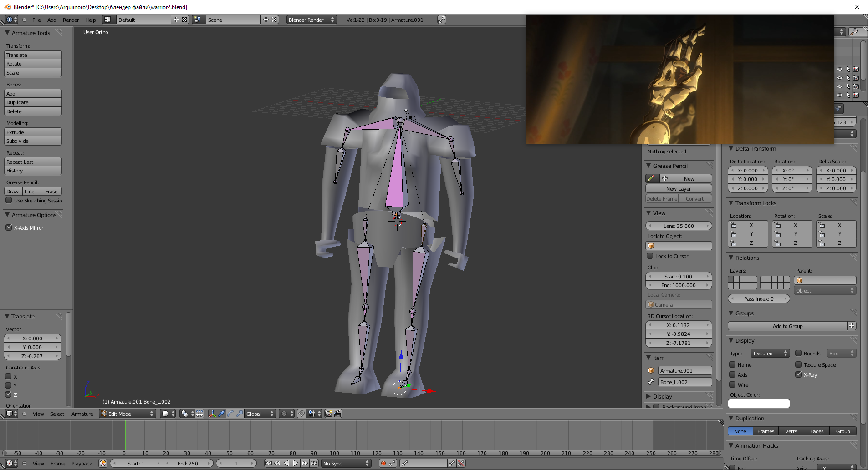
Task: Select the rotate manipulator arc icon
Action: tap(230, 414)
